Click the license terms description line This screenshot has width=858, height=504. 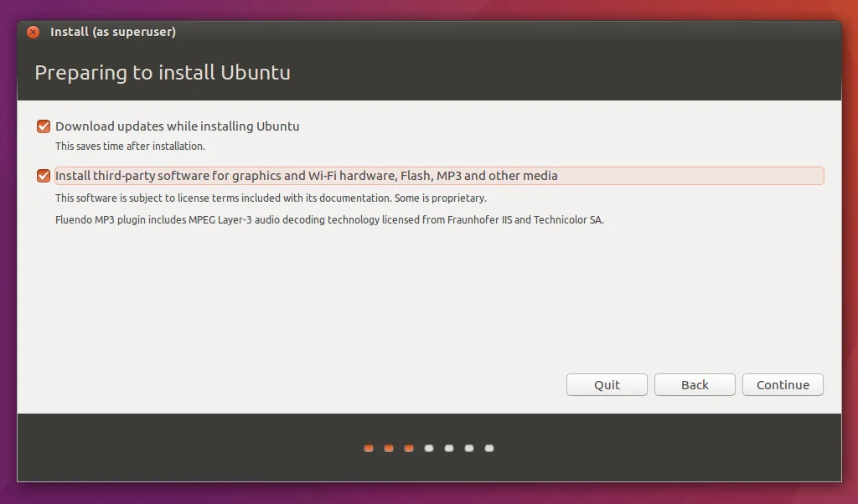(271, 198)
